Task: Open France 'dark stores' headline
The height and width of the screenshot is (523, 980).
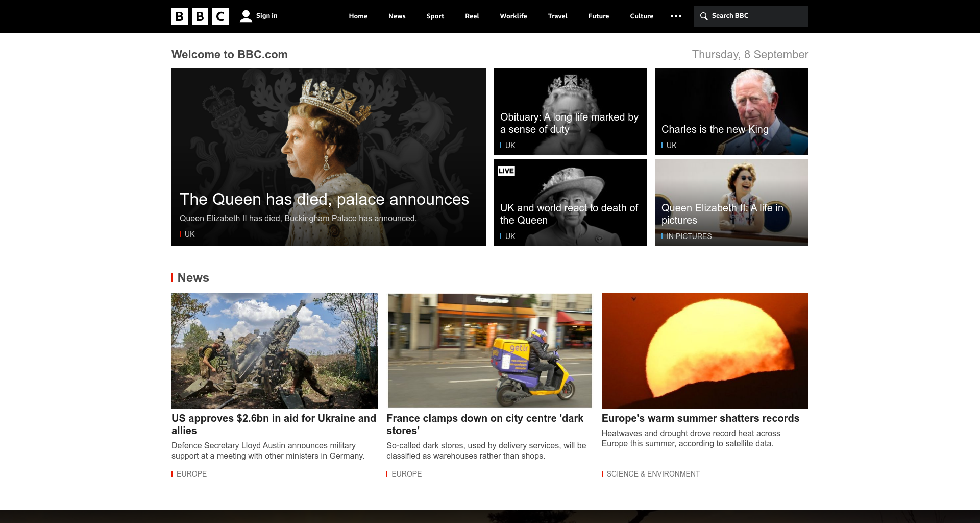Action: point(484,424)
